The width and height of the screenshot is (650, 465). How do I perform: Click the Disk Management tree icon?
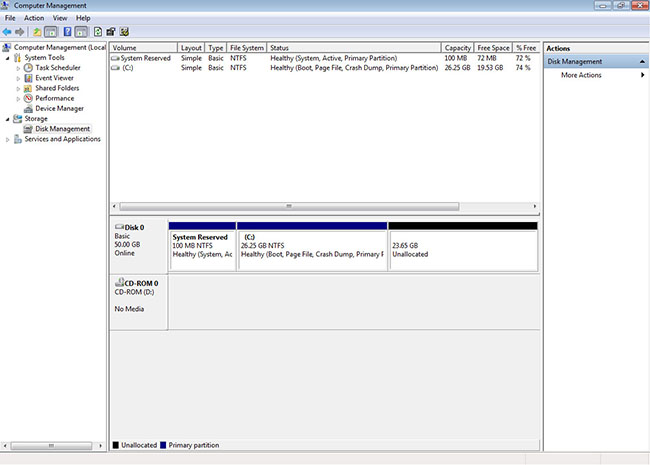28,129
